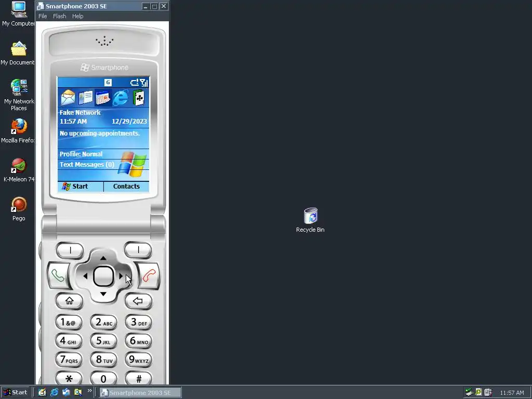Viewport: 532px width, 399px height.
Task: Click the left soft key button
Action: tap(70, 250)
